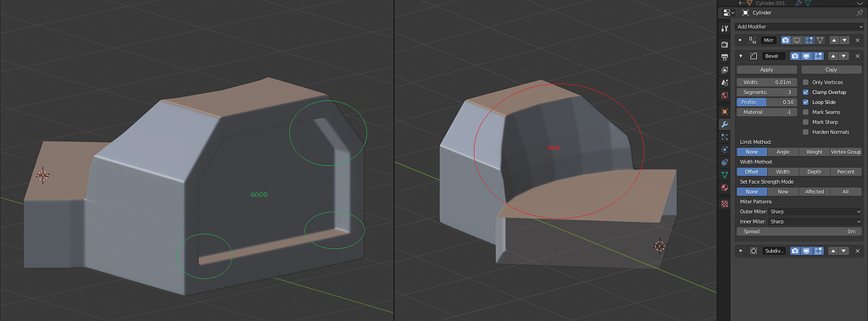Click the Bevel modifier type icon
This screenshot has height=321, width=868.
pyautogui.click(x=753, y=57)
